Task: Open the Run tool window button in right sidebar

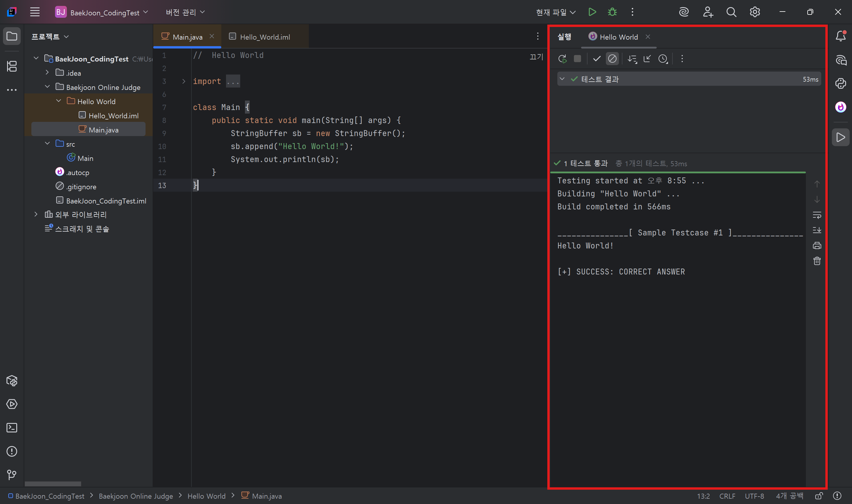Action: (841, 137)
